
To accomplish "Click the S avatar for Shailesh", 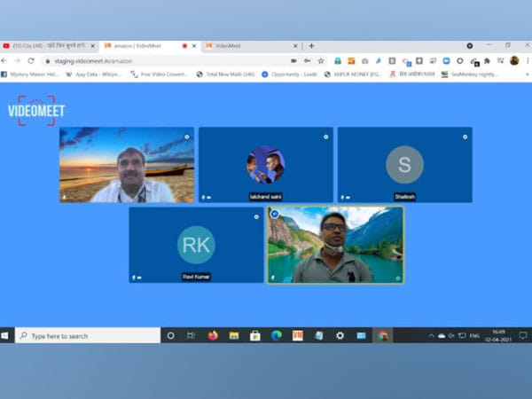I will click(404, 164).
